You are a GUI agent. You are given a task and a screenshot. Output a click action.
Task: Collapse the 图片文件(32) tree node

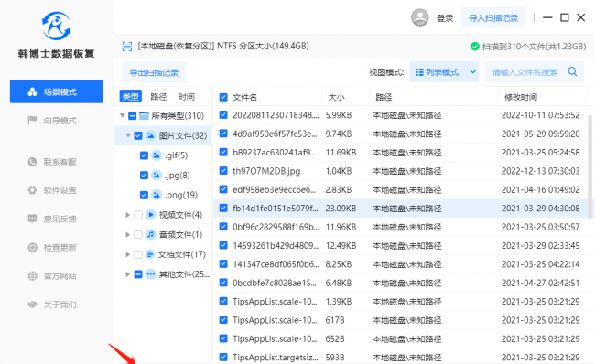pyautogui.click(x=128, y=135)
